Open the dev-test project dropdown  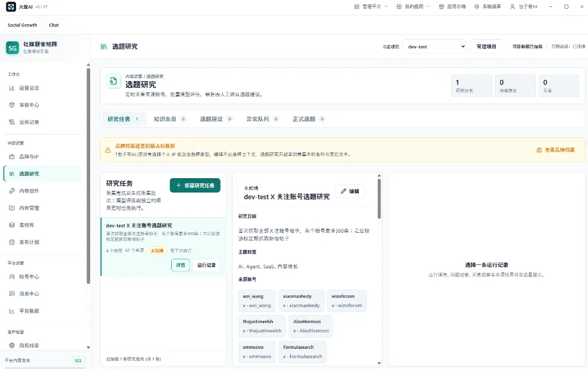click(434, 47)
